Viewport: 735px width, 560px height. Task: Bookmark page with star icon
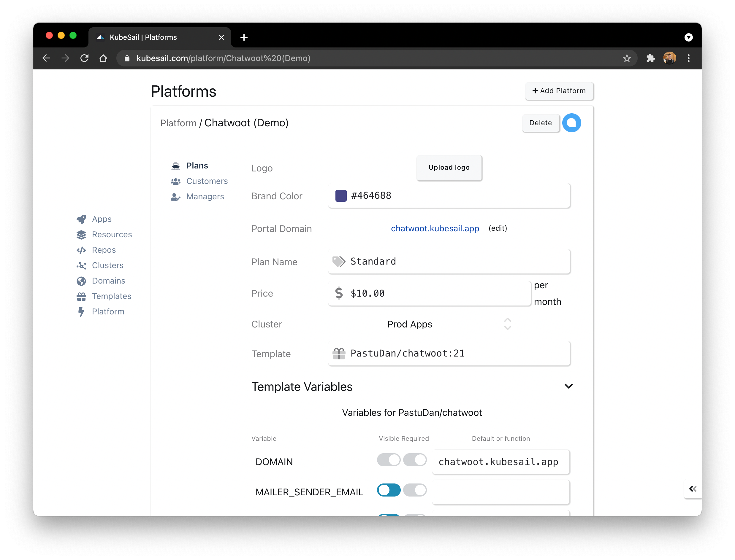click(x=627, y=58)
